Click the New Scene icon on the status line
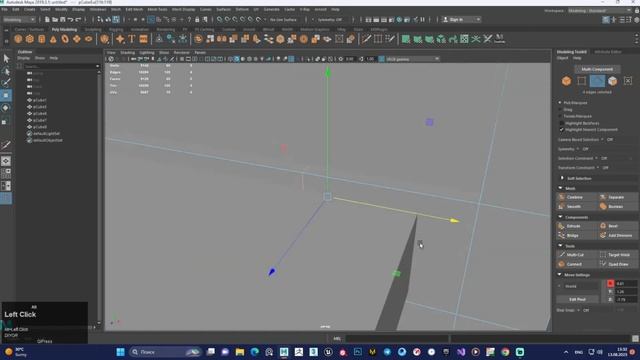The height and width of the screenshot is (360, 640). pos(47,20)
